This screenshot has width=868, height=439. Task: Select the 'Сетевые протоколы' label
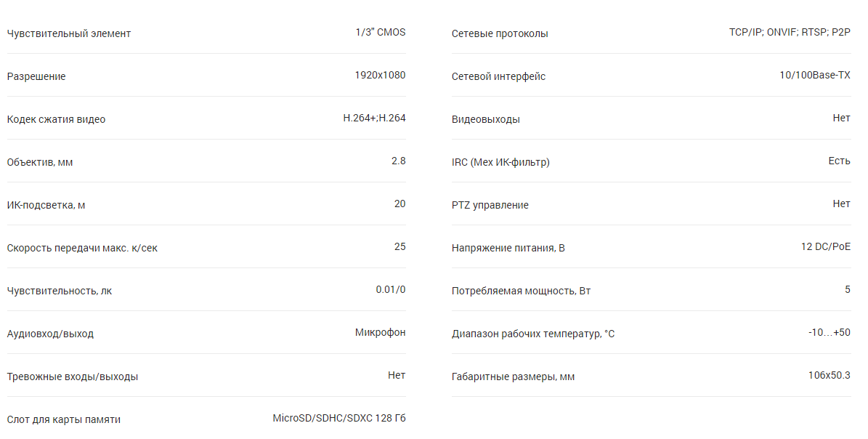[500, 33]
